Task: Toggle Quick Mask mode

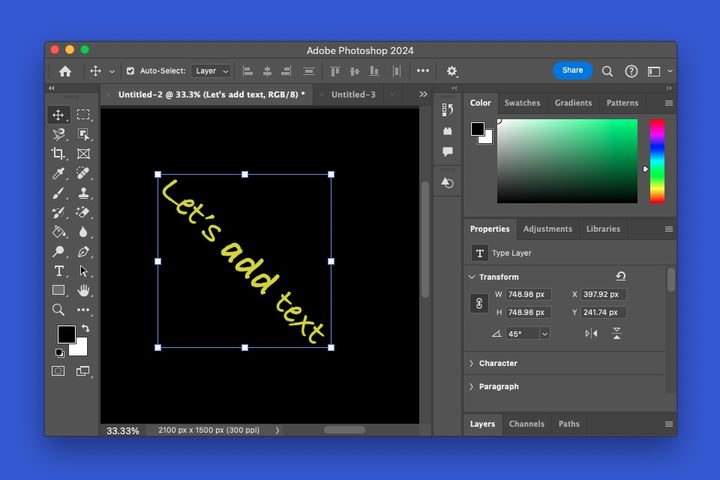Action: (58, 371)
